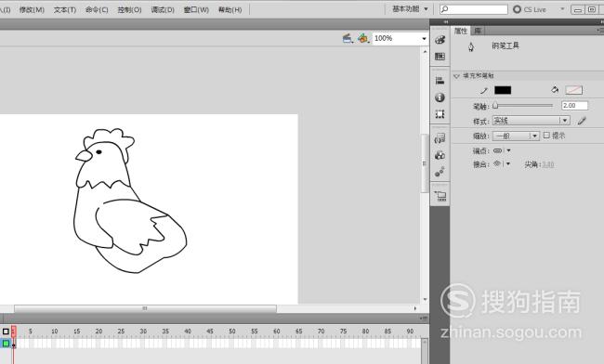Click the stage horizontal scrollbar thumb

point(145,308)
